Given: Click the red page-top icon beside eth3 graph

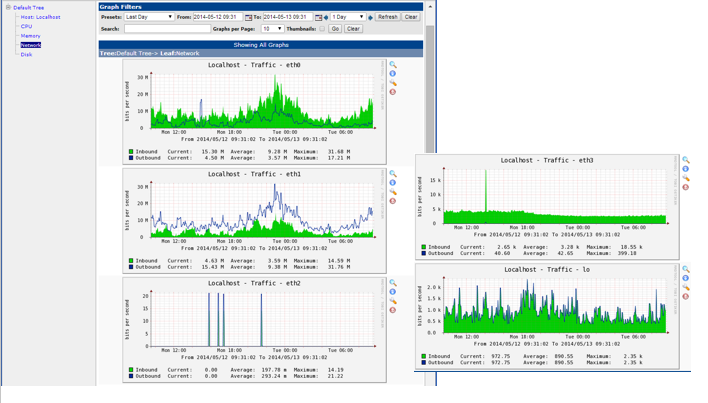Looking at the screenshot, I should point(685,187).
